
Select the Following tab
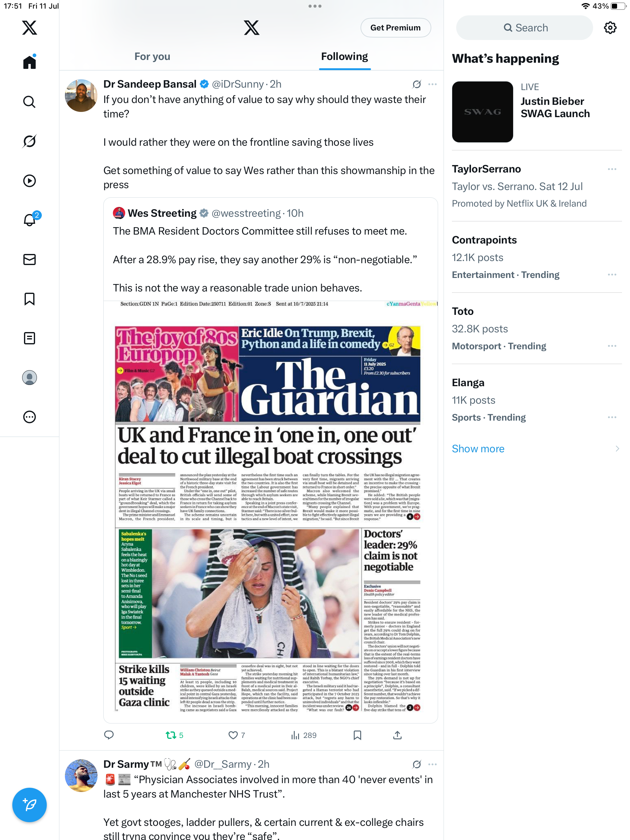click(344, 57)
